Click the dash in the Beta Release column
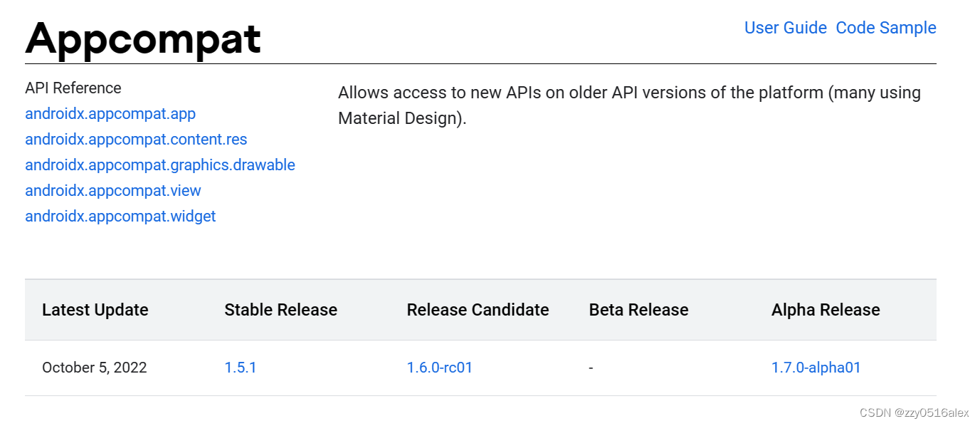This screenshot has width=980, height=426. tap(590, 368)
